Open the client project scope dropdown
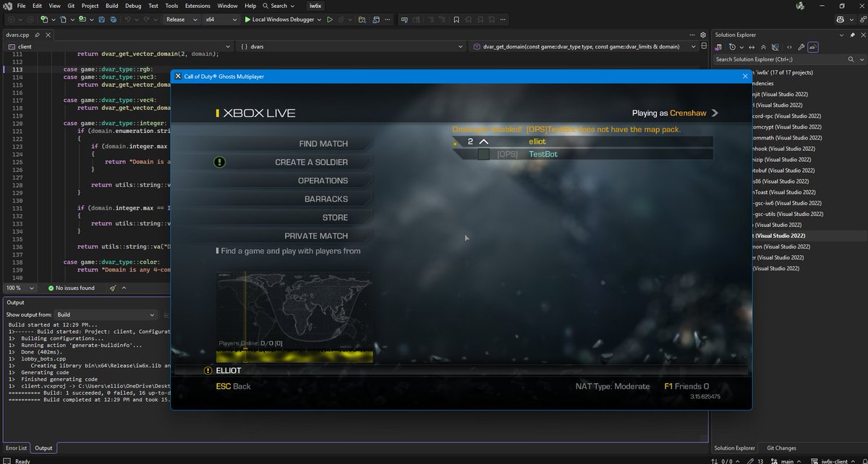 click(119, 46)
